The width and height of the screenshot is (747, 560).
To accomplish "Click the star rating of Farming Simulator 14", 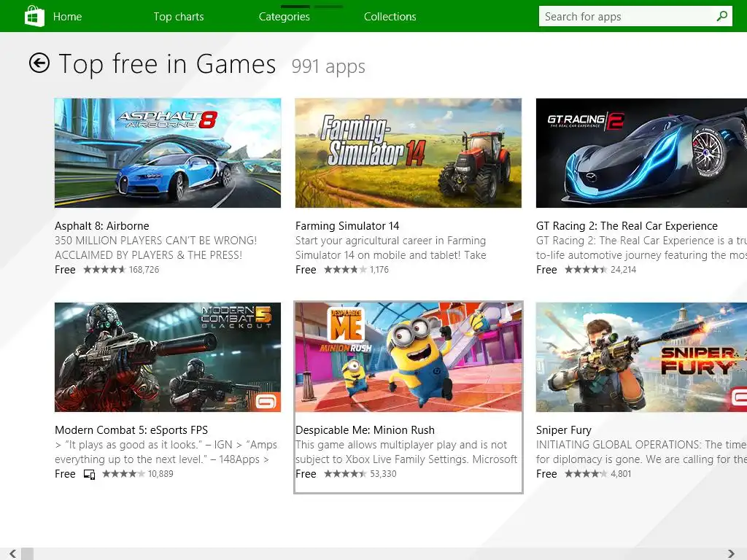I will click(345, 270).
